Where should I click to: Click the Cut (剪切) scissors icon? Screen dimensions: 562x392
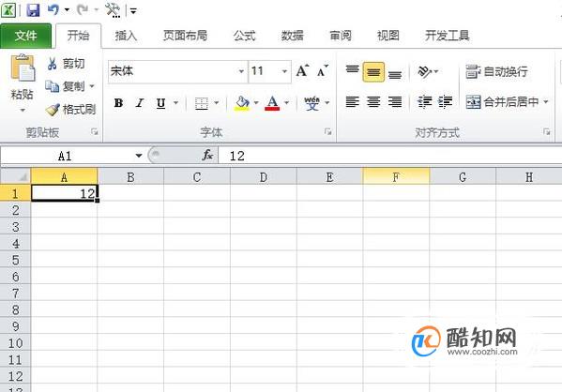pos(52,64)
